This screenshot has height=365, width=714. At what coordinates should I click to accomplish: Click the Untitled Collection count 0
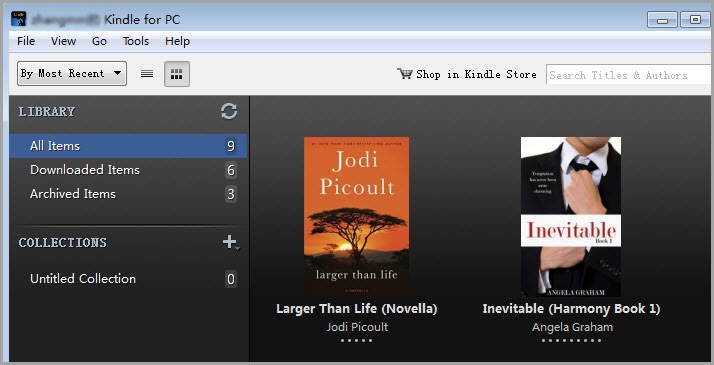click(x=231, y=279)
